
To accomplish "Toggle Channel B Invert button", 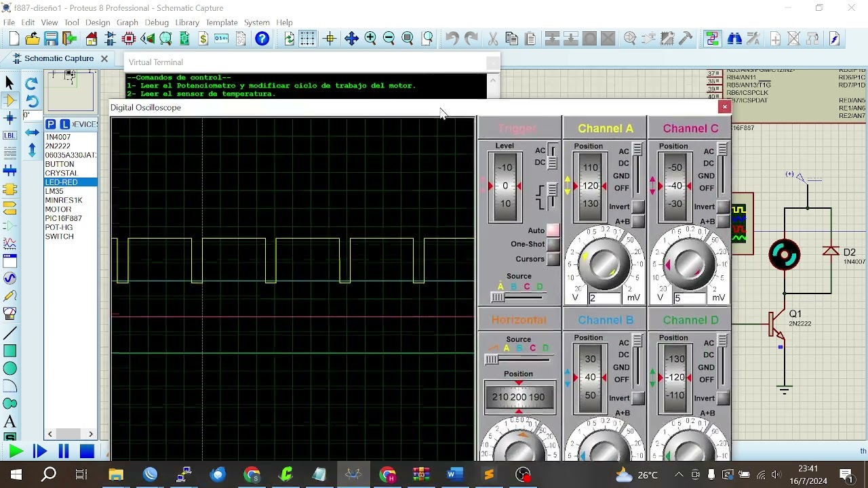I will 638,399.
